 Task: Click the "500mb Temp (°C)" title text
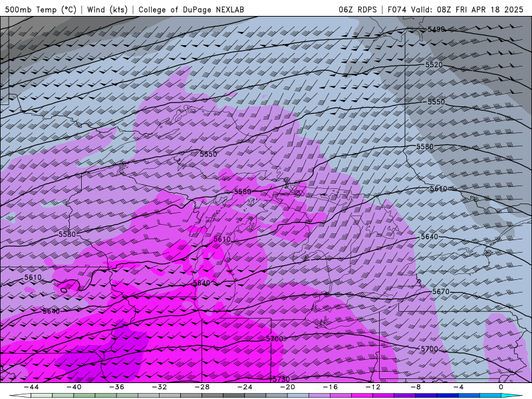(x=41, y=9)
